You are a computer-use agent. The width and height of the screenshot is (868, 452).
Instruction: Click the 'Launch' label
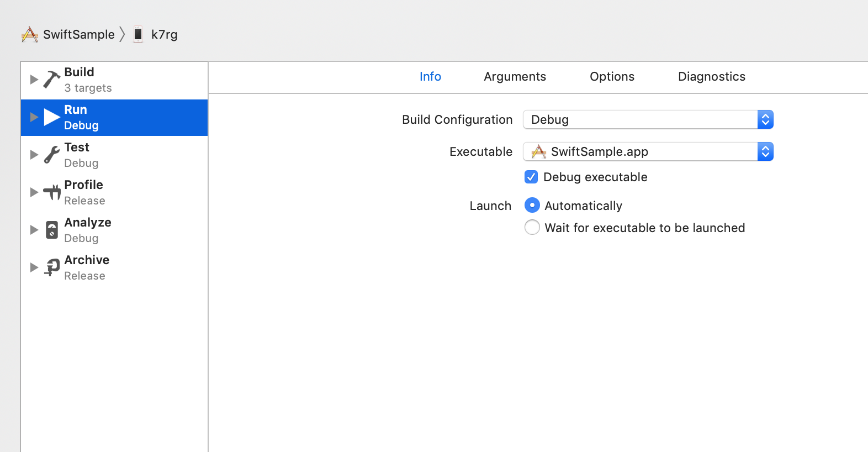490,206
